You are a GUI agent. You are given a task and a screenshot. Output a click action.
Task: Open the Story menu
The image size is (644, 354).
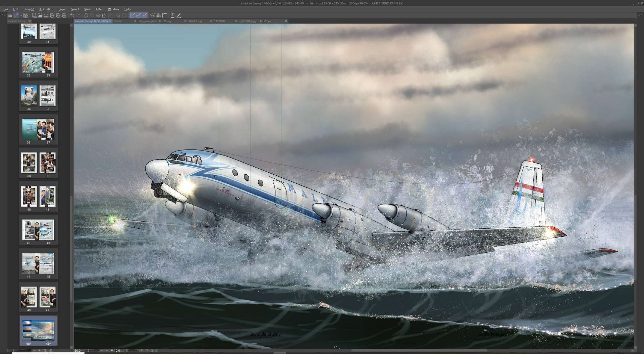(x=29, y=9)
